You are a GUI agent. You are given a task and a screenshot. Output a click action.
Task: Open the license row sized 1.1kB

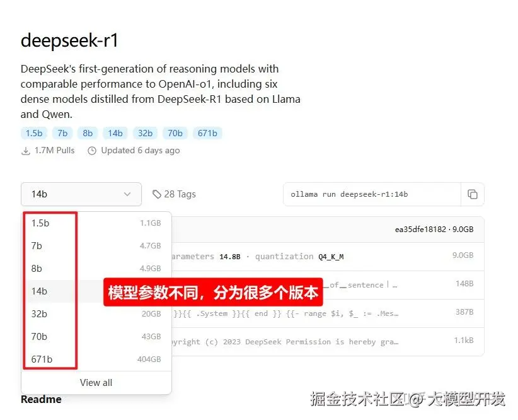(328, 342)
